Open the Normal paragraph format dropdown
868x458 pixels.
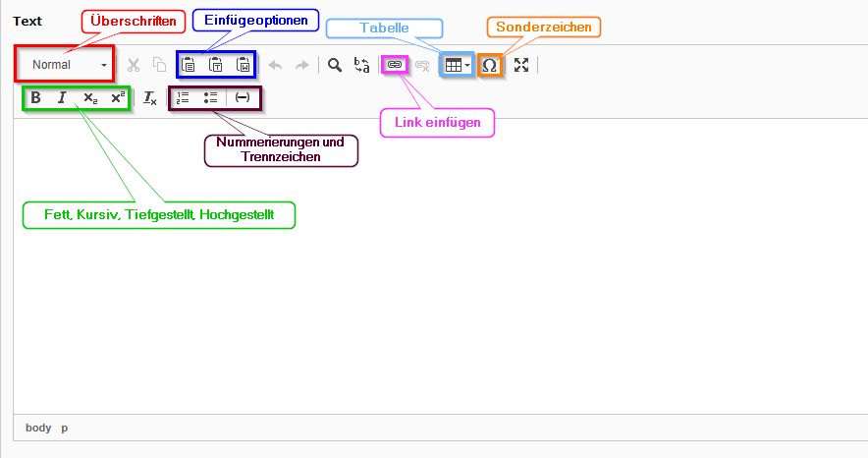(x=66, y=65)
